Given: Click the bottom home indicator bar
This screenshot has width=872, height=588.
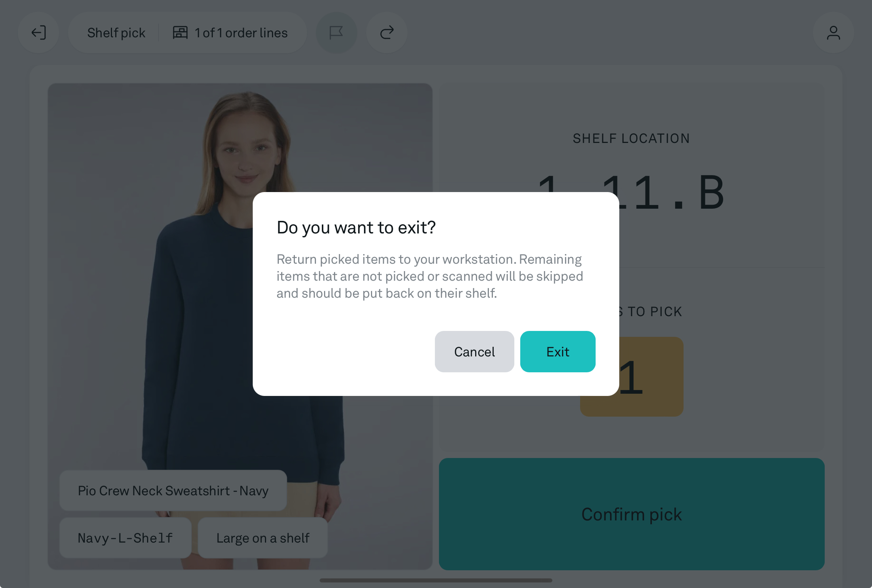Looking at the screenshot, I should [435, 580].
